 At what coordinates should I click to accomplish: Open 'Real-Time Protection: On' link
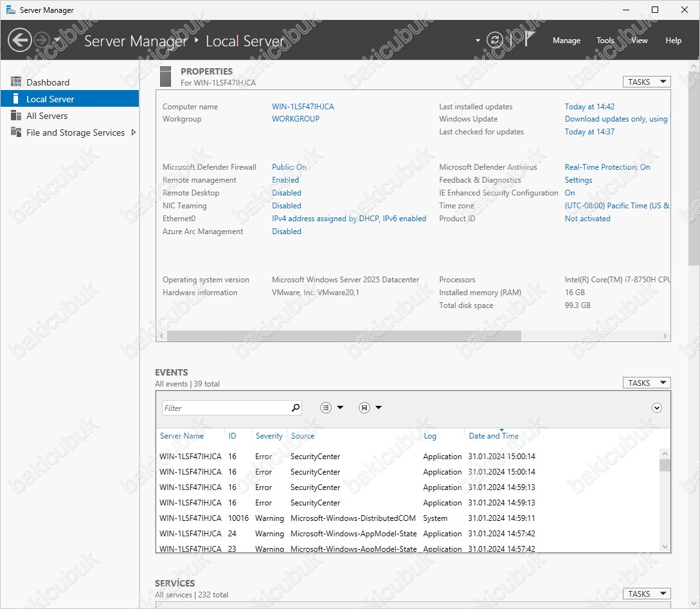[607, 167]
